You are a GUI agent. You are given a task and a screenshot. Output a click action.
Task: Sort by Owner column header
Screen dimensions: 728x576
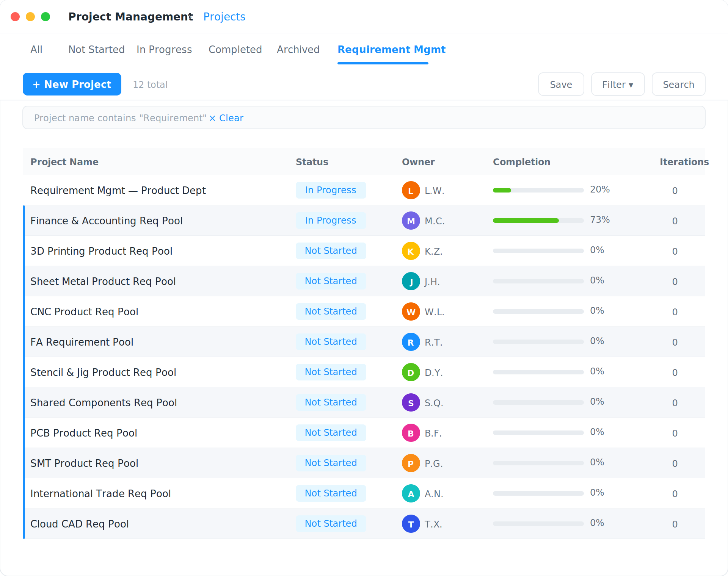(x=418, y=162)
